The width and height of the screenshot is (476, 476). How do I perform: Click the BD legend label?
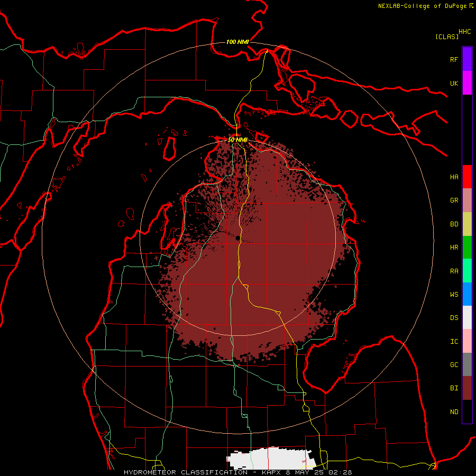tap(454, 224)
